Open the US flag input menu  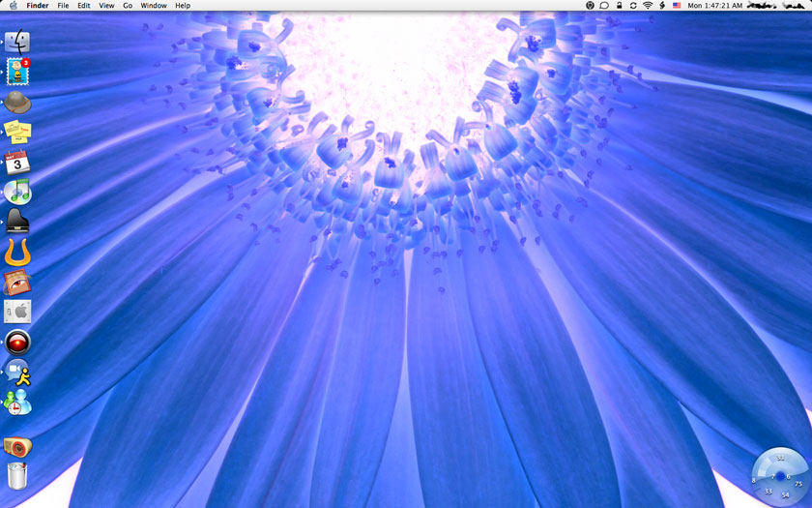(x=677, y=5)
